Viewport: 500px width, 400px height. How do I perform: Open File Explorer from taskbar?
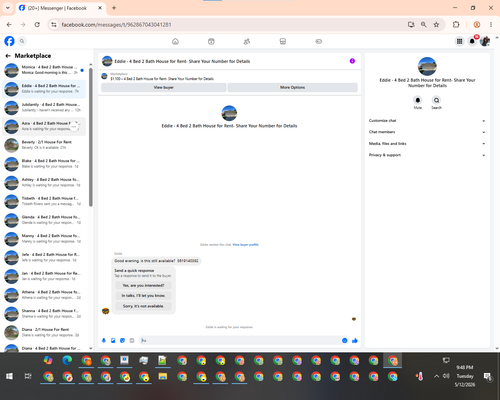pyautogui.click(x=163, y=377)
